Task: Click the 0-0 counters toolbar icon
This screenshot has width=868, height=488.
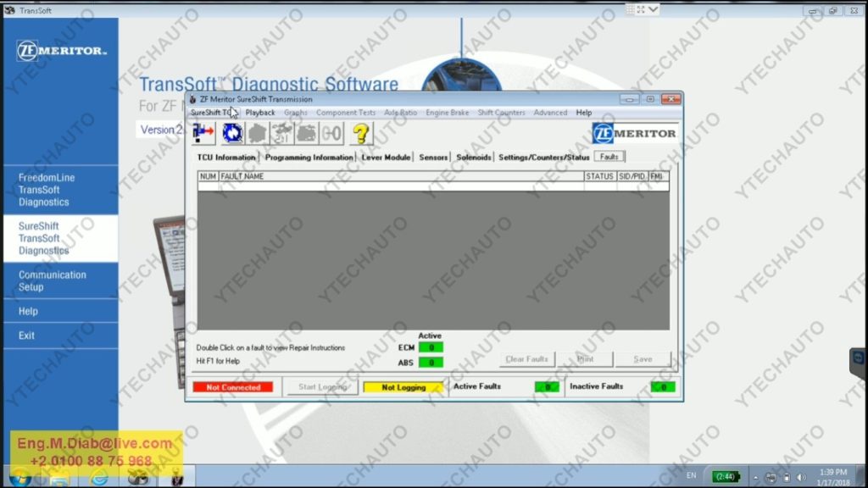Action: 331,132
